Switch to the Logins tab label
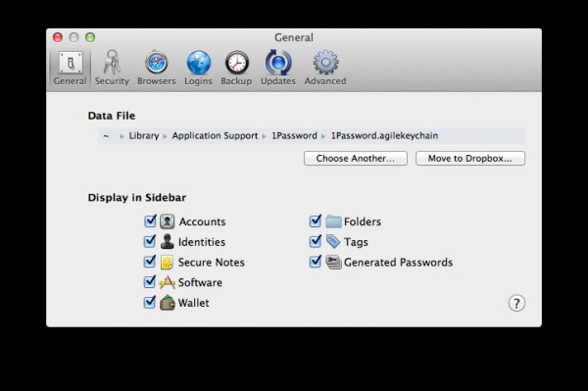588x391 pixels. (x=198, y=81)
